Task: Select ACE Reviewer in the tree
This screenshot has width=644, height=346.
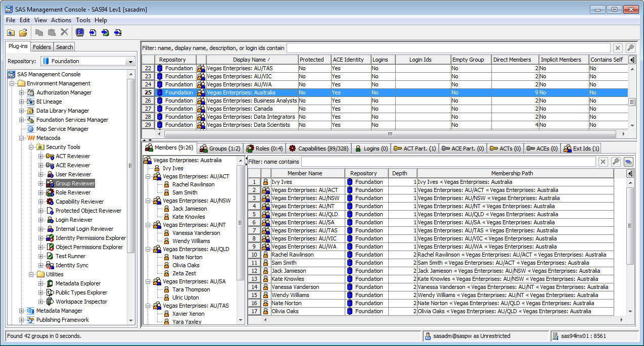Action: (x=73, y=165)
